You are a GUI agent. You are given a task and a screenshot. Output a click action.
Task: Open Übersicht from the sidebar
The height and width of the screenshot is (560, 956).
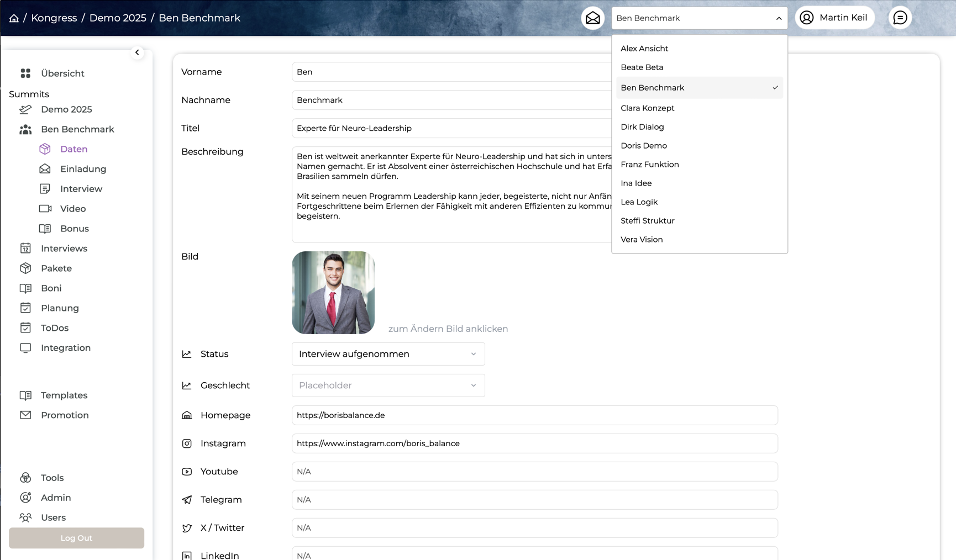[62, 73]
